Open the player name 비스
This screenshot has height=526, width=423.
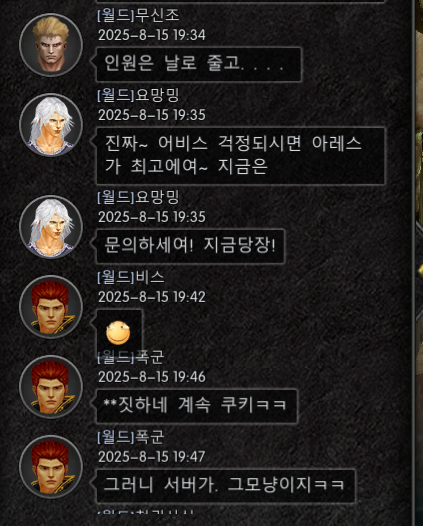150,277
